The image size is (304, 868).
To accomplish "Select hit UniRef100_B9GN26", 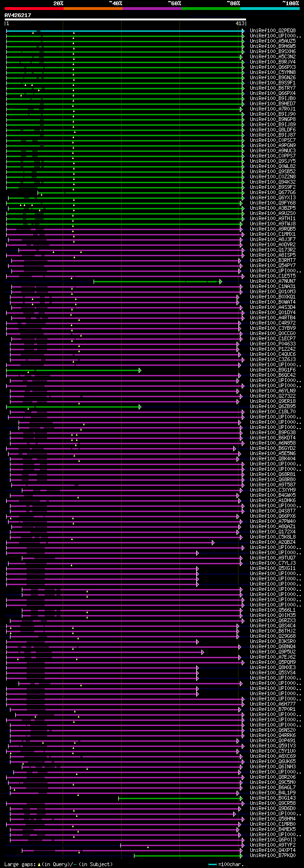I will click(273, 77).
